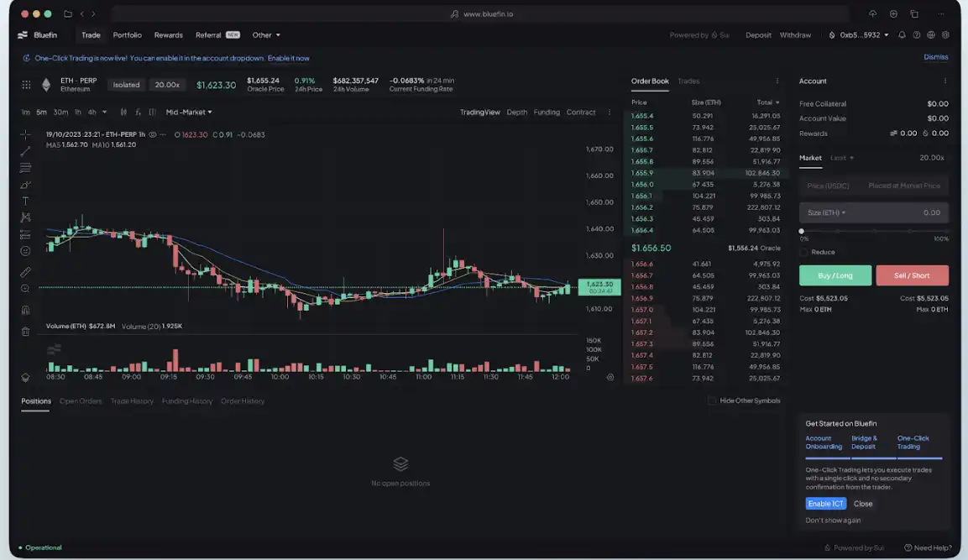Open the Account panel options menu
The height and width of the screenshot is (560, 968).
click(x=944, y=81)
